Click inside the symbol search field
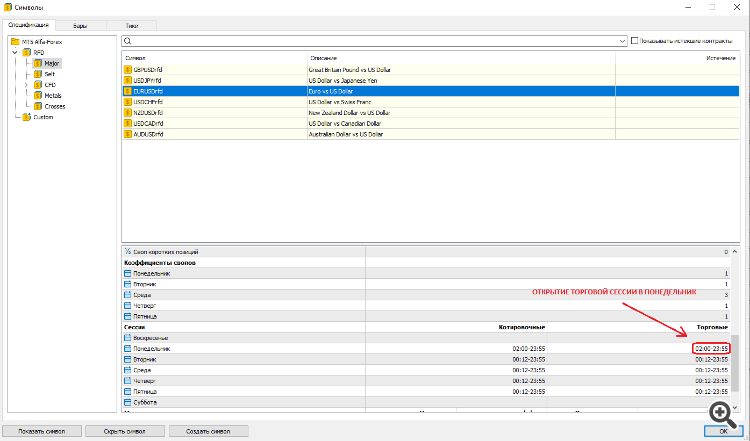 click(x=375, y=41)
